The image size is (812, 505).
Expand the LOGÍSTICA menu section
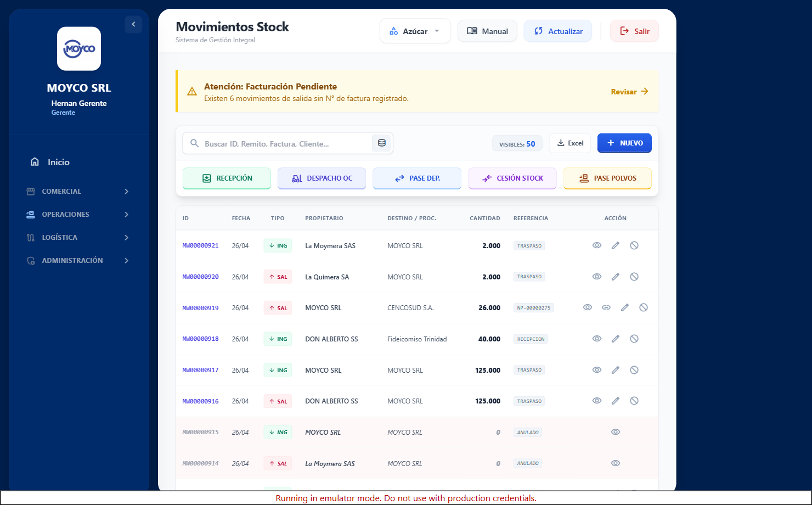pos(79,238)
